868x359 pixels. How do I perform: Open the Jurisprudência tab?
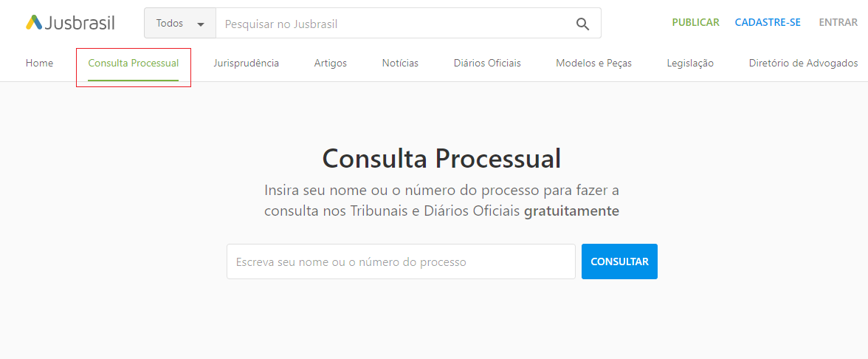[x=247, y=64]
